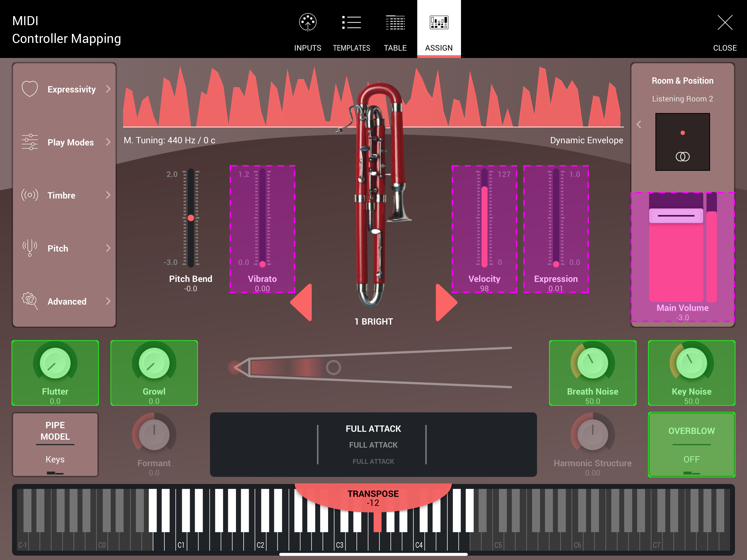The height and width of the screenshot is (560, 747).
Task: Click the Timbre icon
Action: (x=30, y=195)
